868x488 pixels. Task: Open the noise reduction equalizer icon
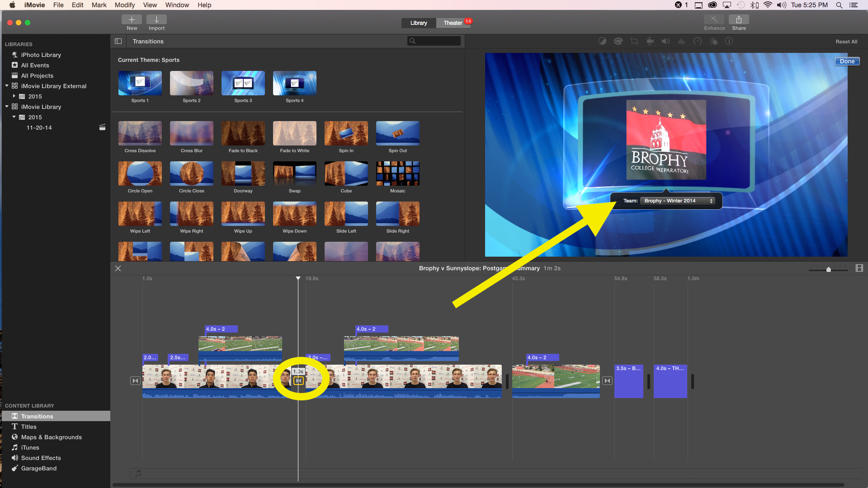click(x=681, y=41)
